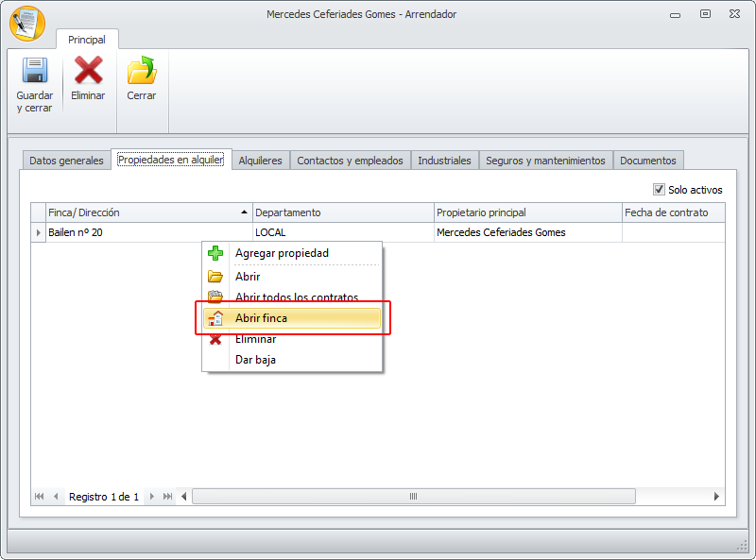Go to last record navigator button
The image size is (756, 560).
(167, 497)
